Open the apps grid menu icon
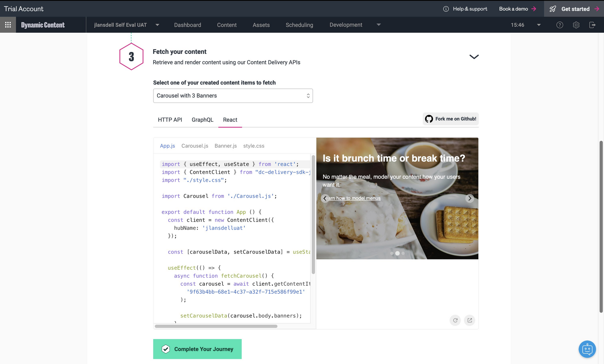Image resolution: width=604 pixels, height=364 pixels. pyautogui.click(x=8, y=25)
